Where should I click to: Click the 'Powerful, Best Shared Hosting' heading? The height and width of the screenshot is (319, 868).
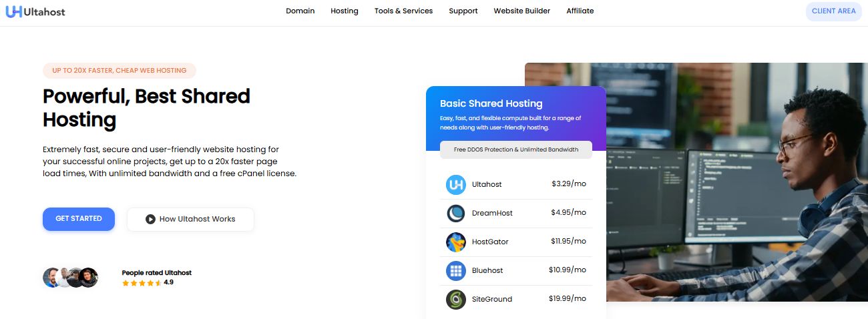tap(146, 107)
